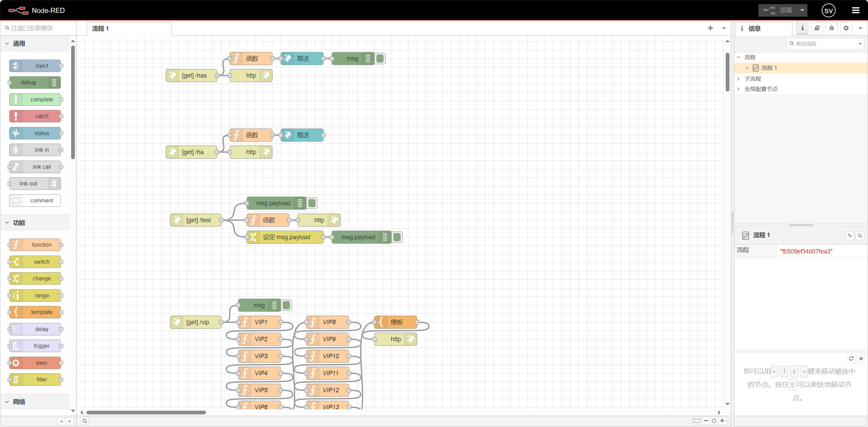This screenshot has height=427, width=868.
Task: Switch to the 流程 1 flow tab
Action: [100, 29]
